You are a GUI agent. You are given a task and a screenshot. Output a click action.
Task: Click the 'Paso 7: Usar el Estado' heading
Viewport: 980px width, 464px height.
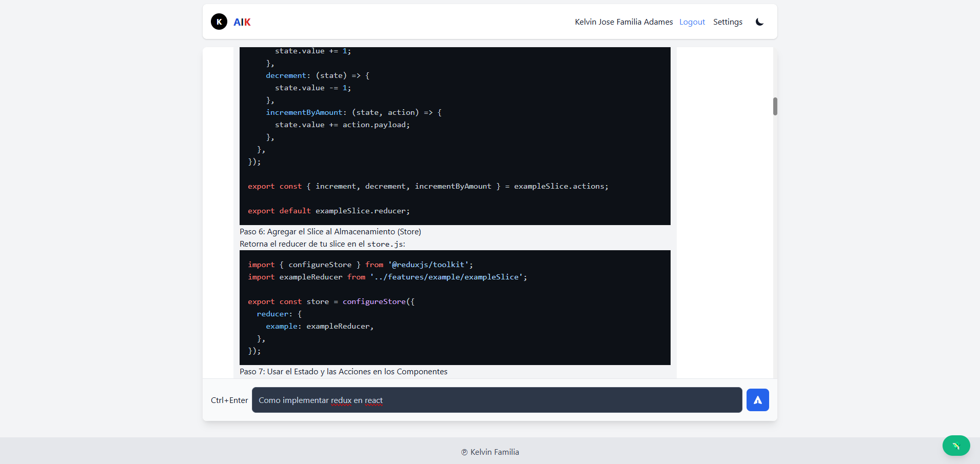pos(343,372)
